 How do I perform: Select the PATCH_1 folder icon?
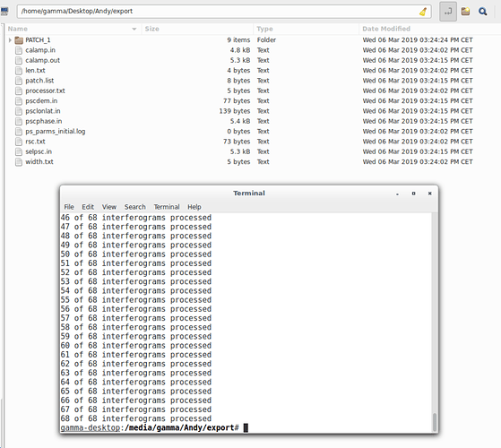point(19,40)
